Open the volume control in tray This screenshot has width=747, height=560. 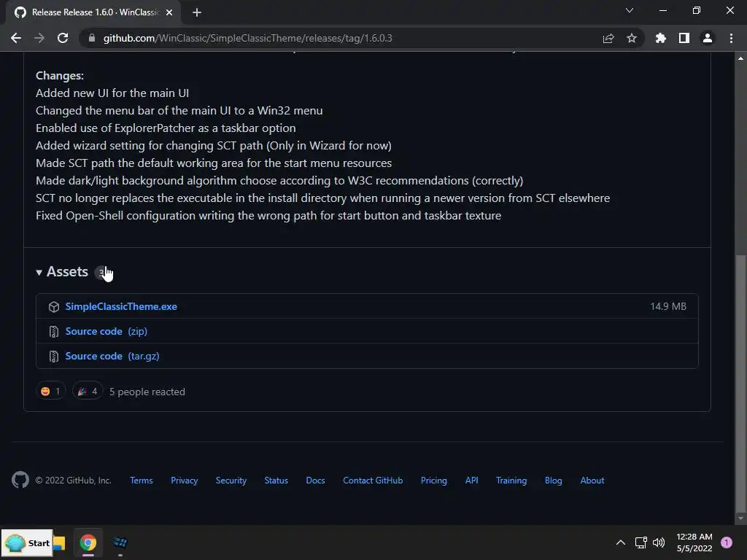(x=659, y=542)
